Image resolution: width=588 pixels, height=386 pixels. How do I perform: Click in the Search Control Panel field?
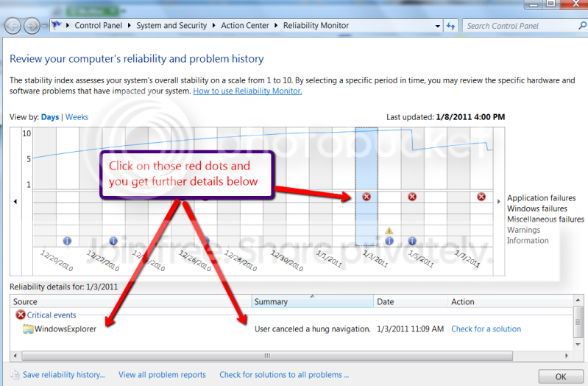click(520, 26)
